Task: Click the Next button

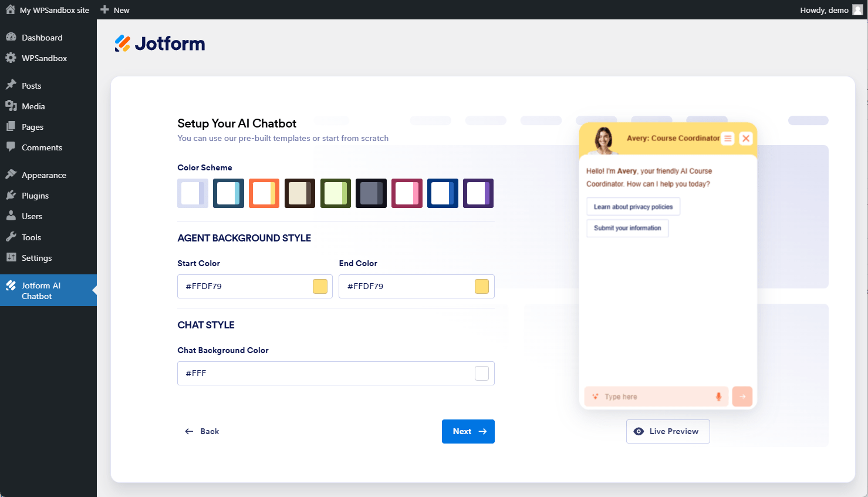Action: click(468, 431)
